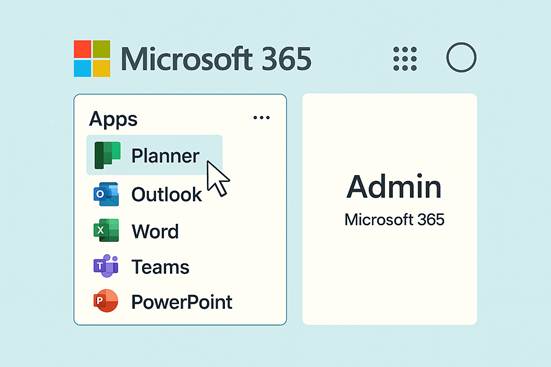The image size is (551, 367).
Task: Click the Microsoft 365 header title
Action: tap(216, 58)
